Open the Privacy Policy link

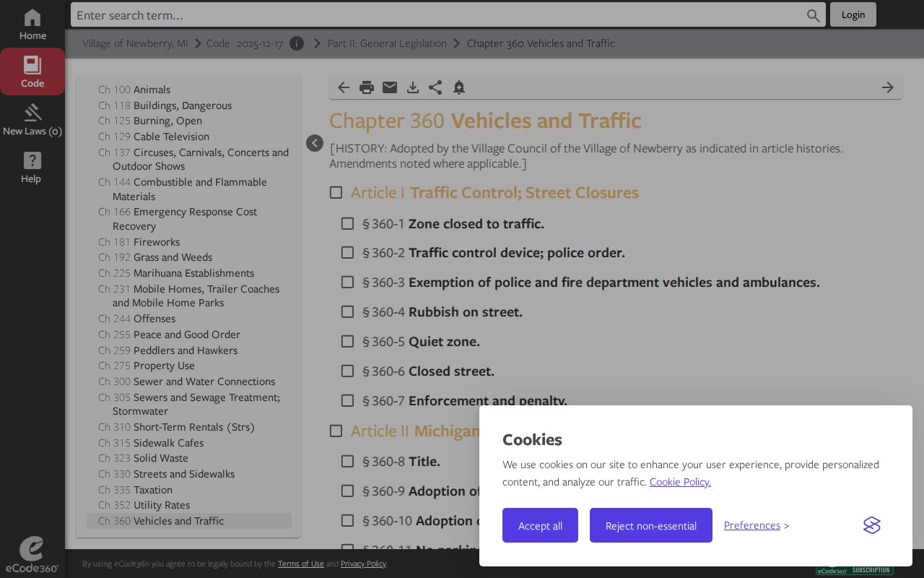coord(363,564)
